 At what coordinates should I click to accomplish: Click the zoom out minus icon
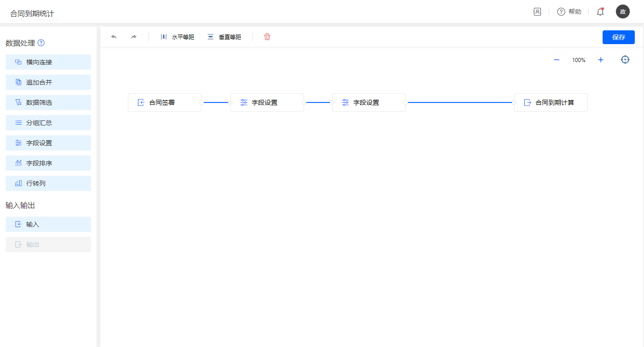tap(557, 60)
